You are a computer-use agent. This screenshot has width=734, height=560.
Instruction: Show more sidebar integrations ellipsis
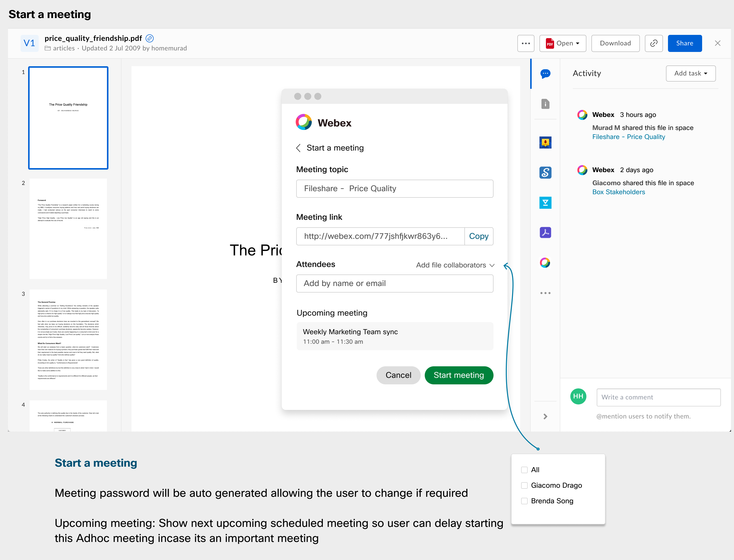point(545,293)
